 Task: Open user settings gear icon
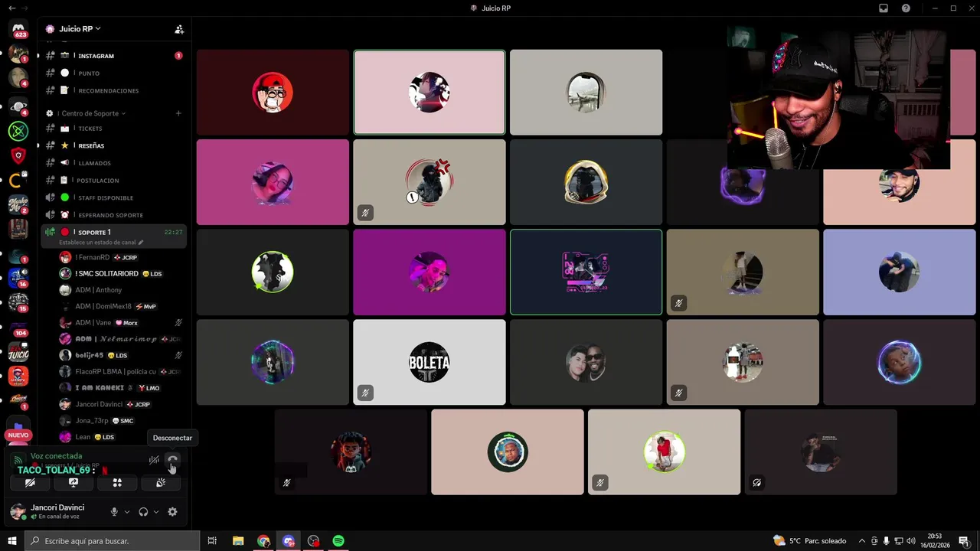pyautogui.click(x=172, y=511)
